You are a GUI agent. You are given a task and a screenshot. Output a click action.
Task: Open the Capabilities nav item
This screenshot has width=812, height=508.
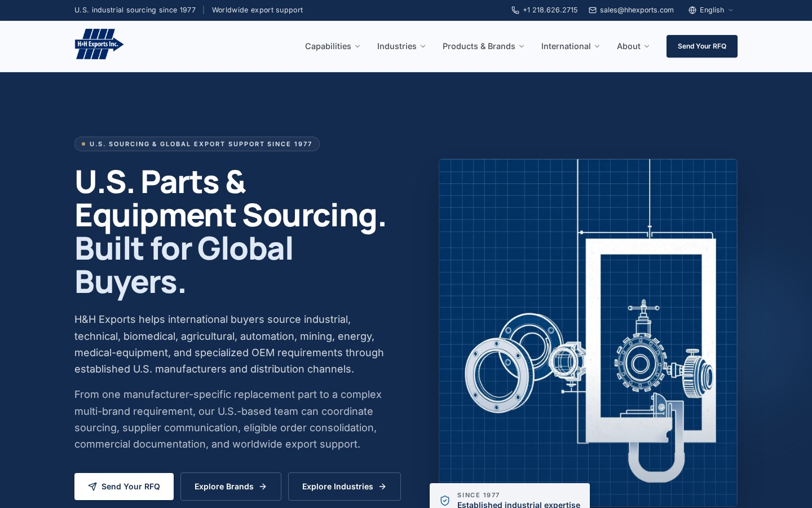[333, 46]
